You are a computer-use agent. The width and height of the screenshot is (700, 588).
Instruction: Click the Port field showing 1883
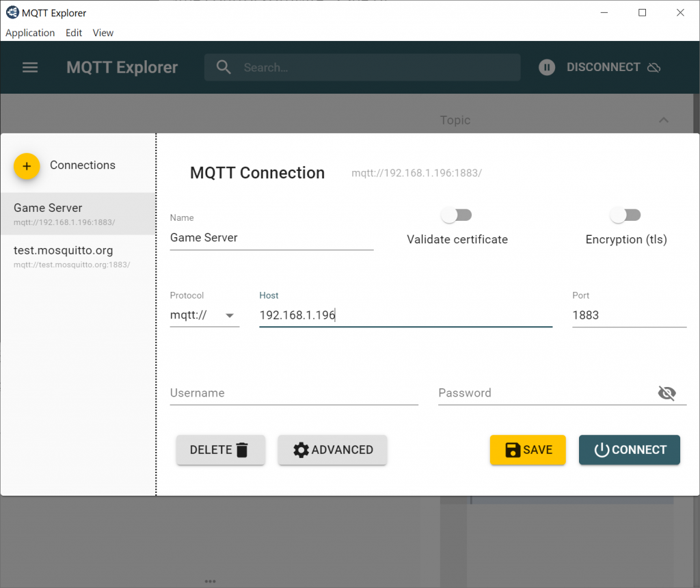629,315
